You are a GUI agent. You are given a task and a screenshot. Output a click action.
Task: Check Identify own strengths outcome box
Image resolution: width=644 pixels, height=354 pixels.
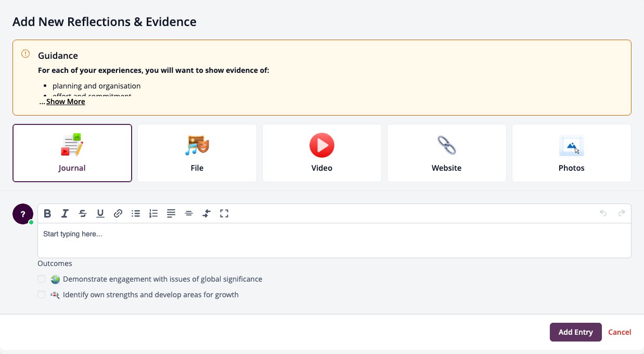(42, 295)
